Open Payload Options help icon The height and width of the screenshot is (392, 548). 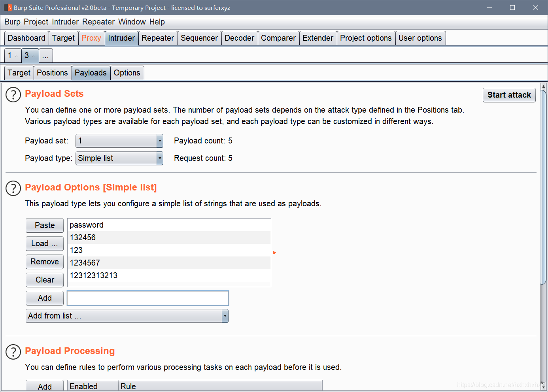point(13,188)
